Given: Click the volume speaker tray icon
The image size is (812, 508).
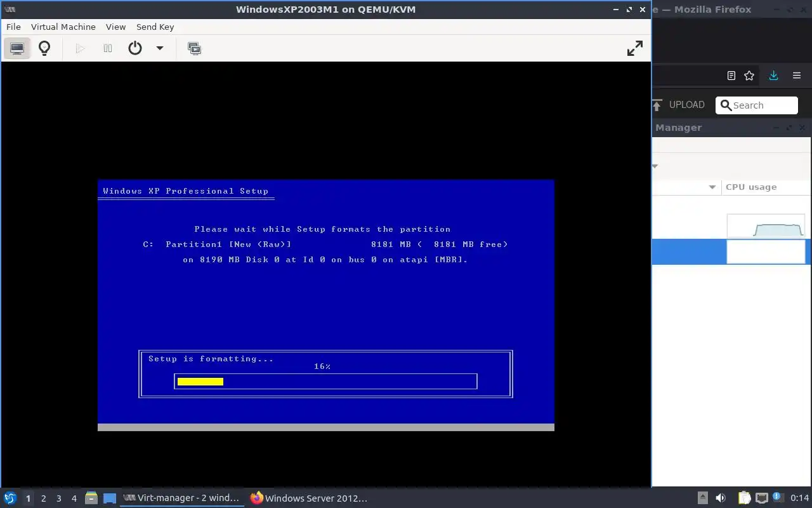Looking at the screenshot, I should [x=721, y=498].
